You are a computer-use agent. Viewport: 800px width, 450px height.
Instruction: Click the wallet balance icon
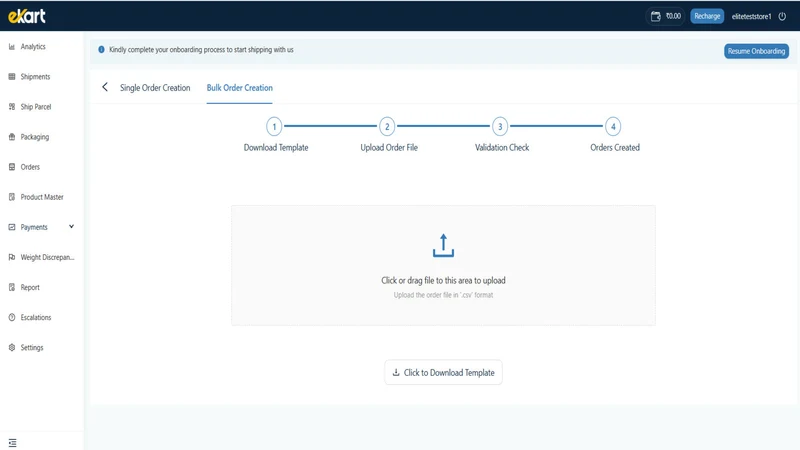click(656, 16)
